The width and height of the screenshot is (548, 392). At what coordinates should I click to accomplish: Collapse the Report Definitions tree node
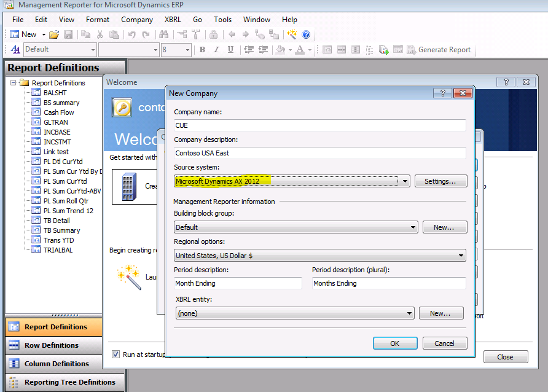(12, 82)
